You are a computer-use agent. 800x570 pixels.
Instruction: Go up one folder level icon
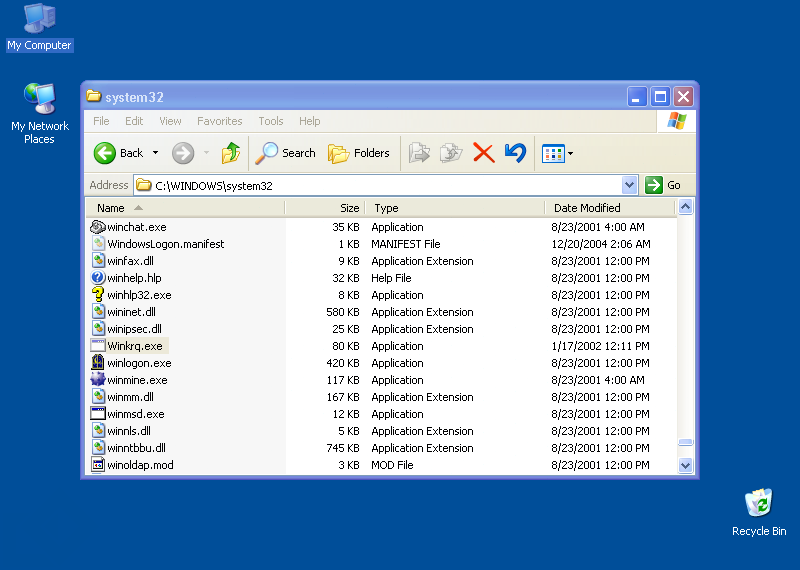[x=231, y=153]
